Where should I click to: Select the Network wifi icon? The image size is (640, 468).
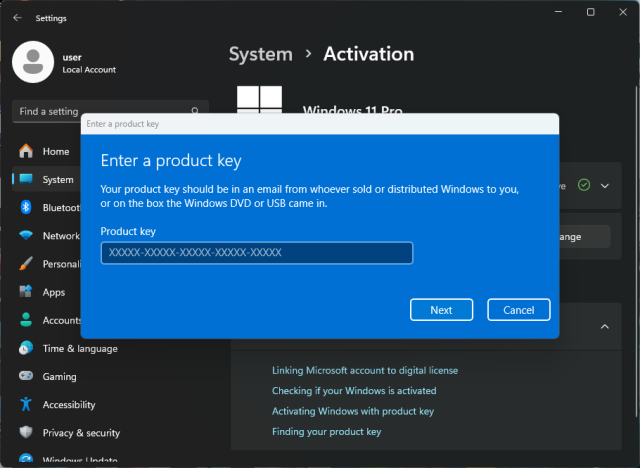pos(26,235)
